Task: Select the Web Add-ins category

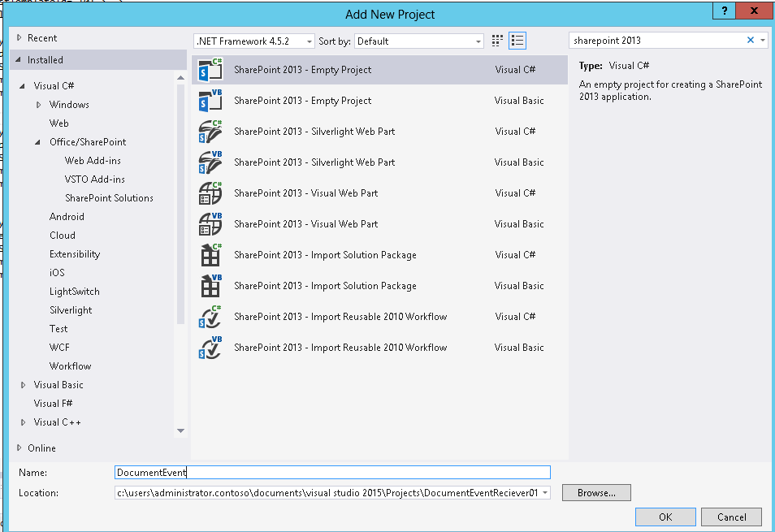Action: [x=93, y=161]
